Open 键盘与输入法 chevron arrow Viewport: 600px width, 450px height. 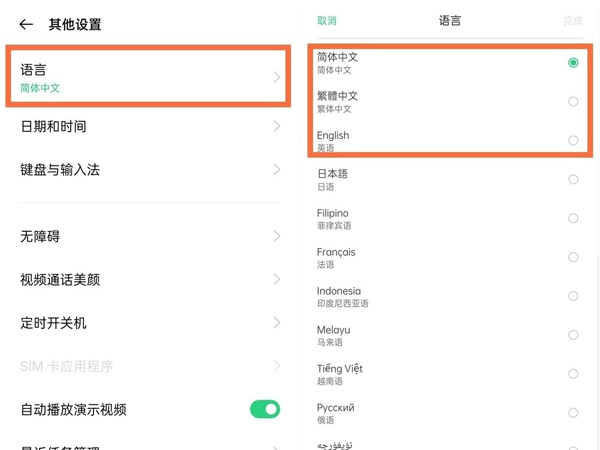(276, 170)
